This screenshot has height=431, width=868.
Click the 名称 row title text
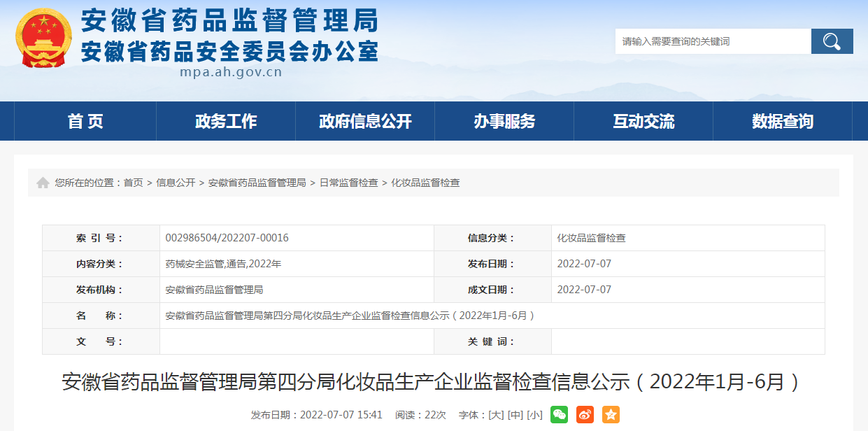(350, 316)
